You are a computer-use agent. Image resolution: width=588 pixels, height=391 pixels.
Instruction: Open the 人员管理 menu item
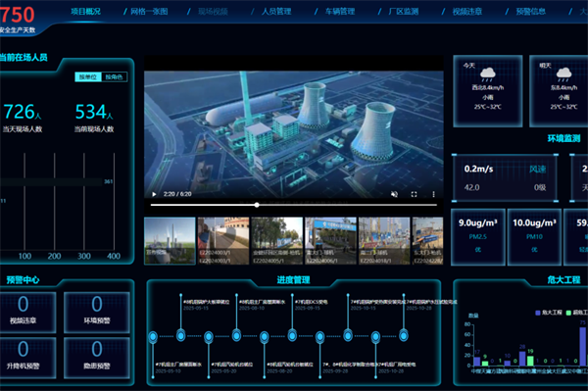tap(276, 11)
